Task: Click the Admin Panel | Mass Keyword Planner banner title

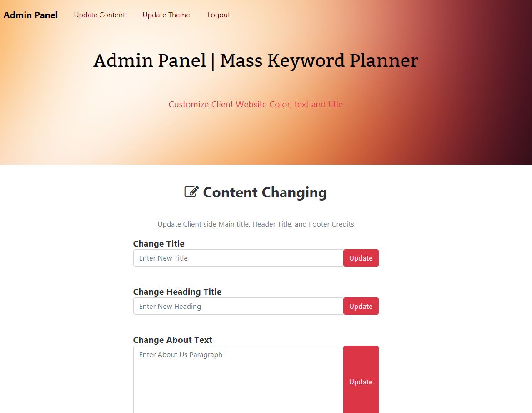Action: (x=256, y=60)
